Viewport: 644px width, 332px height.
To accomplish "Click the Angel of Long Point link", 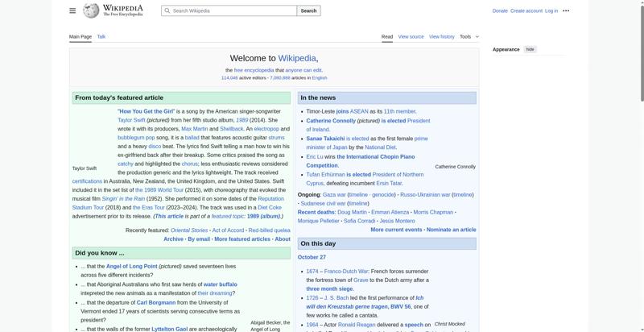I will pos(131,266).
